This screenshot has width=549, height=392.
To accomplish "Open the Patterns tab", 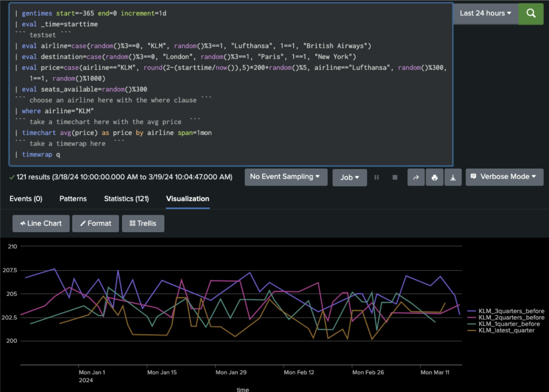I will (x=73, y=199).
